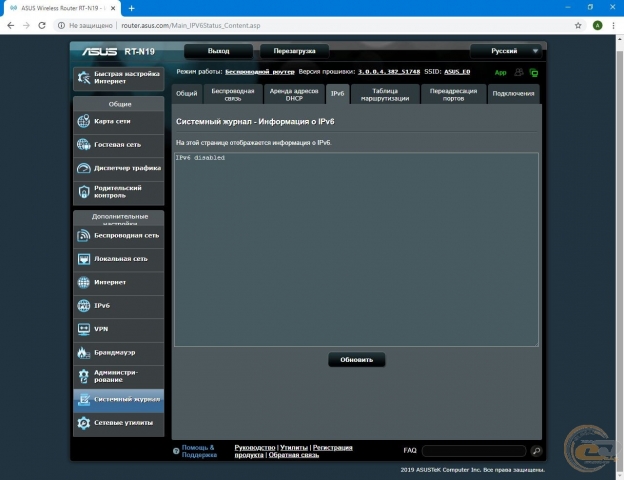Click the green network status monitor icon
Screen dimensions: 624x480
[x=534, y=72]
